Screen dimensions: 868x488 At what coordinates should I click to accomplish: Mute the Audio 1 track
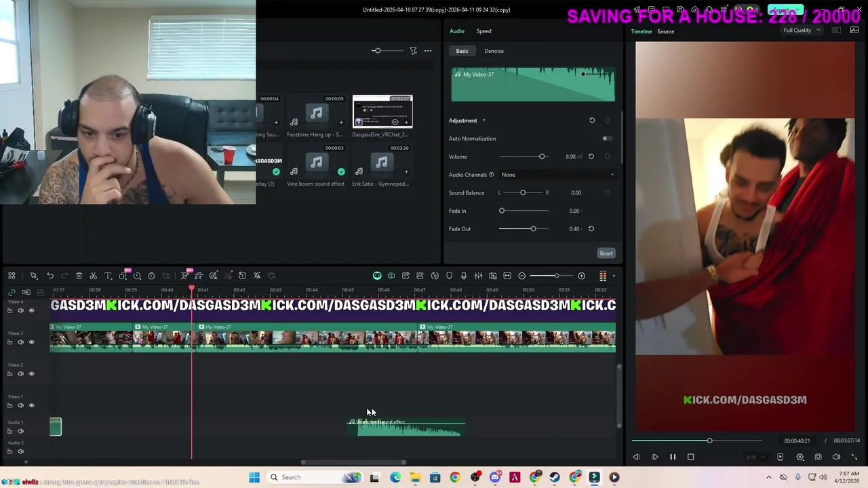(x=20, y=431)
